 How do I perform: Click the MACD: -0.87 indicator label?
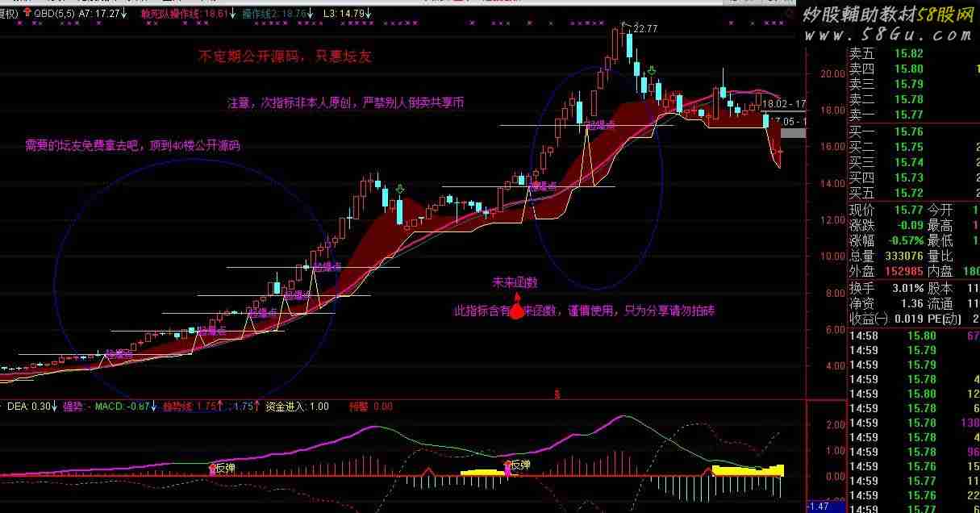point(123,407)
